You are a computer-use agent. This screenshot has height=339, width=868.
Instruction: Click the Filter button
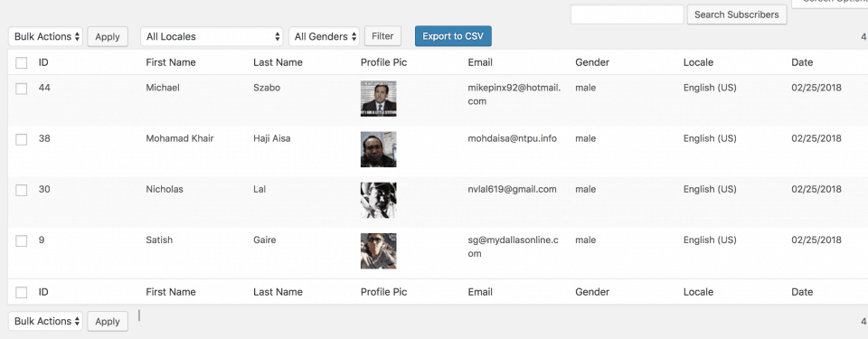click(382, 36)
